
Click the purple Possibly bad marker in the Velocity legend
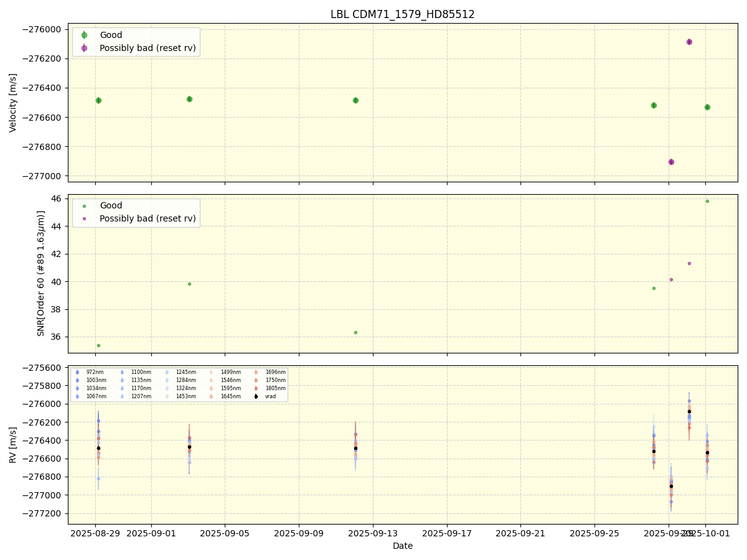pos(84,48)
